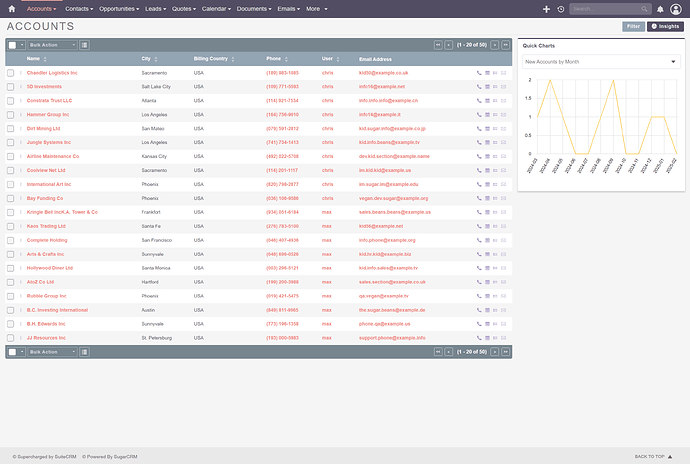The image size is (690, 464).
Task: Expand the top select-all arrow menu
Action: coord(22,45)
